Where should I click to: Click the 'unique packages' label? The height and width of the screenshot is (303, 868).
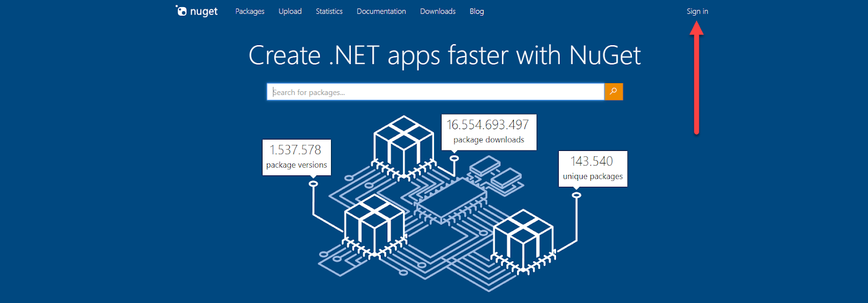[x=593, y=176]
